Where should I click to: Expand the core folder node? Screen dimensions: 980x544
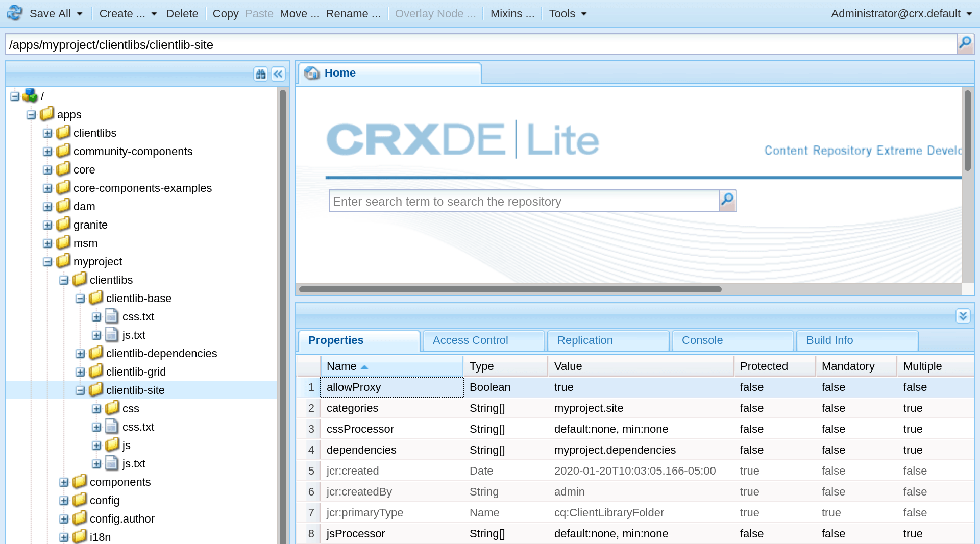pos(47,170)
